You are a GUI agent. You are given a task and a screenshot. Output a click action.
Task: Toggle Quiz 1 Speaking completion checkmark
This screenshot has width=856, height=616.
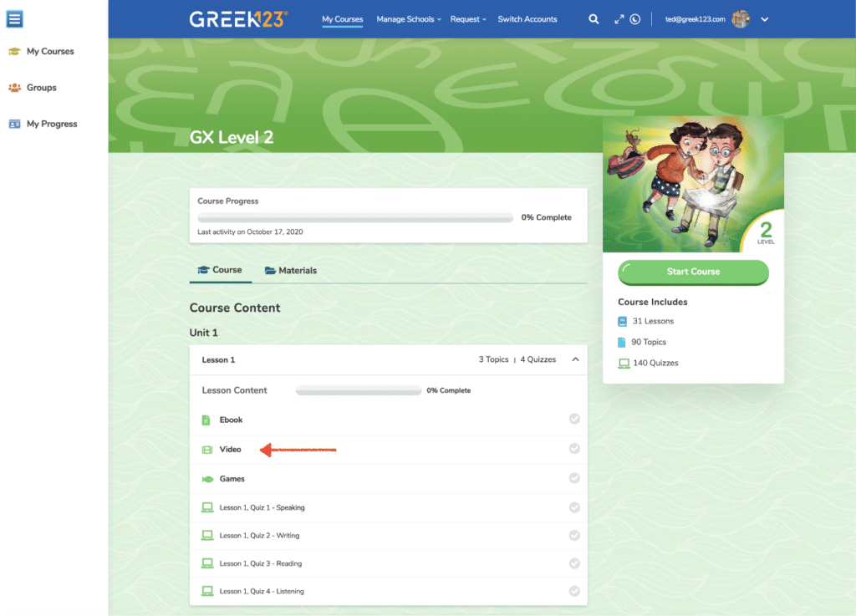[574, 507]
